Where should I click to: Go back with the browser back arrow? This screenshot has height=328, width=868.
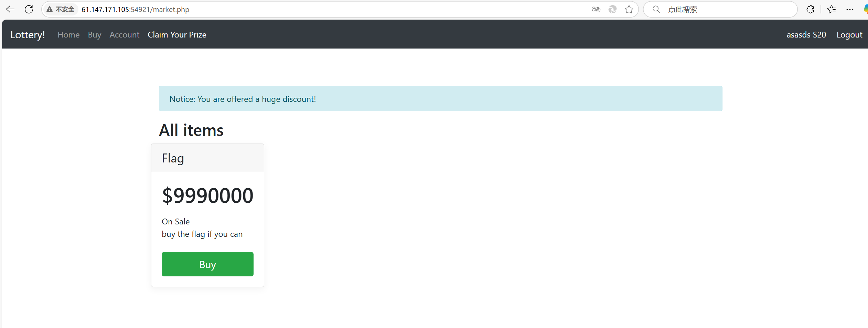coord(10,9)
